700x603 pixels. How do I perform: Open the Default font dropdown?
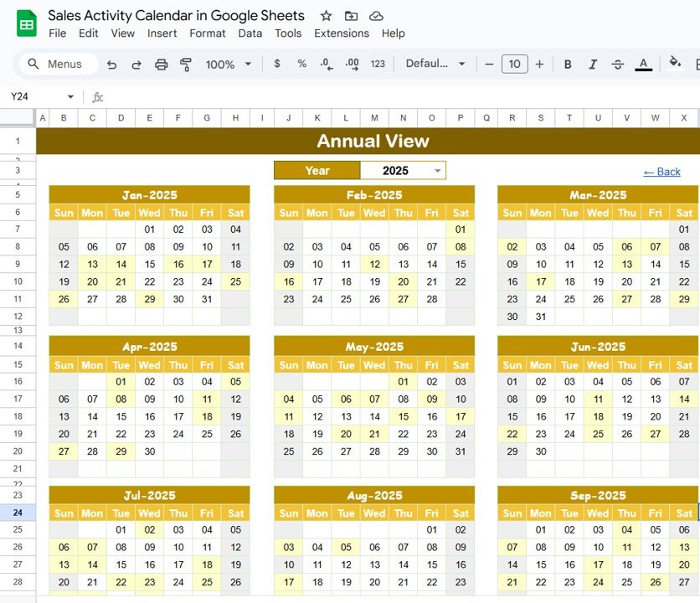(435, 64)
